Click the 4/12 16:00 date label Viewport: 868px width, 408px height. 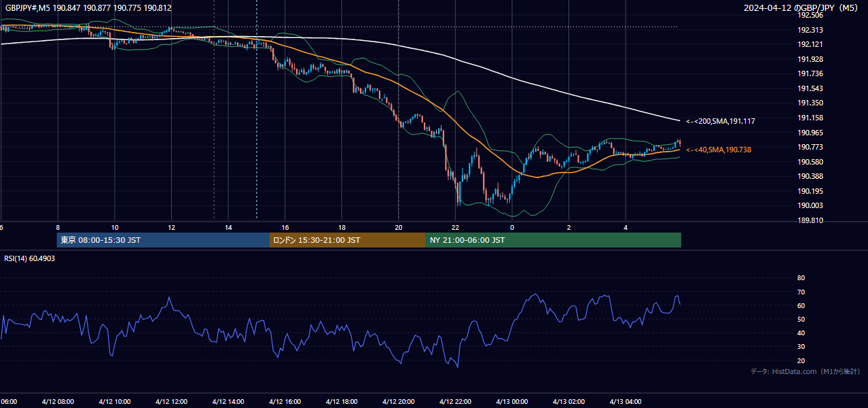tap(285, 401)
